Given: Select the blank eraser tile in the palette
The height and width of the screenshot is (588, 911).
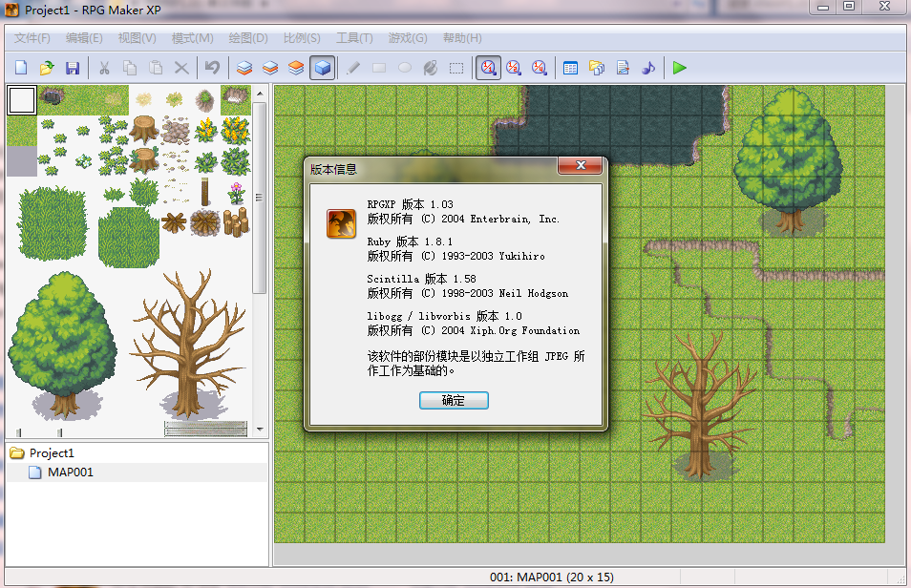Looking at the screenshot, I should [x=22, y=100].
